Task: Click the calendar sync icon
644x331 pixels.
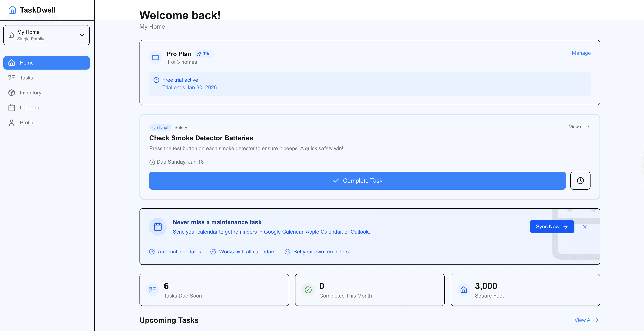Action: click(x=157, y=226)
